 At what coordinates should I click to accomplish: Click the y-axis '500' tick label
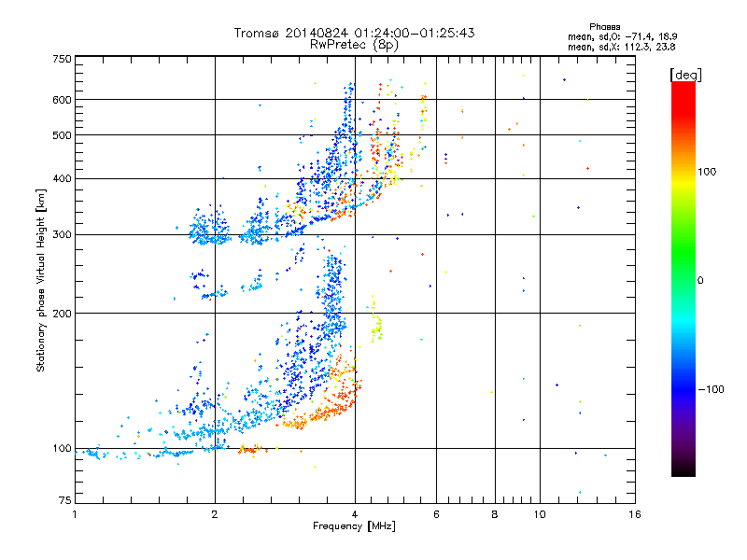(62, 135)
